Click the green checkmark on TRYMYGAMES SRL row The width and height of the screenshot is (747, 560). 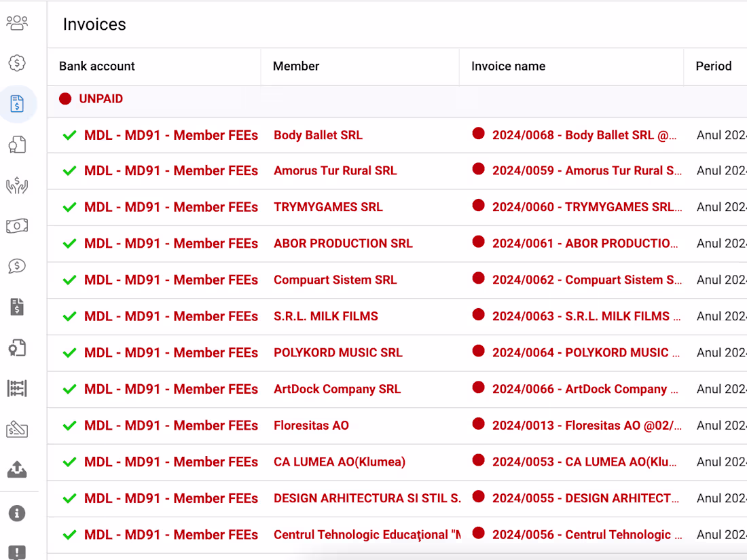click(x=69, y=207)
